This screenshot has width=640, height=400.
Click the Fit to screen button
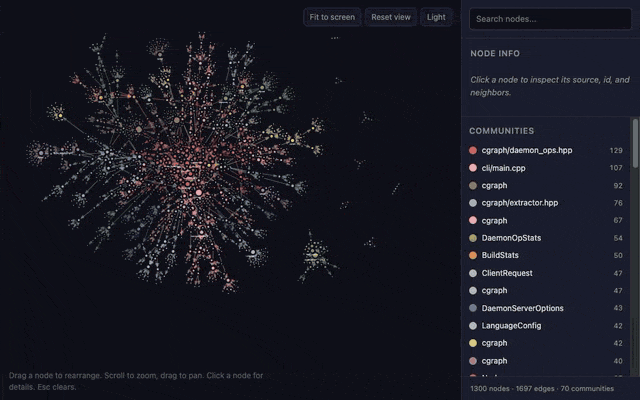[x=332, y=17]
